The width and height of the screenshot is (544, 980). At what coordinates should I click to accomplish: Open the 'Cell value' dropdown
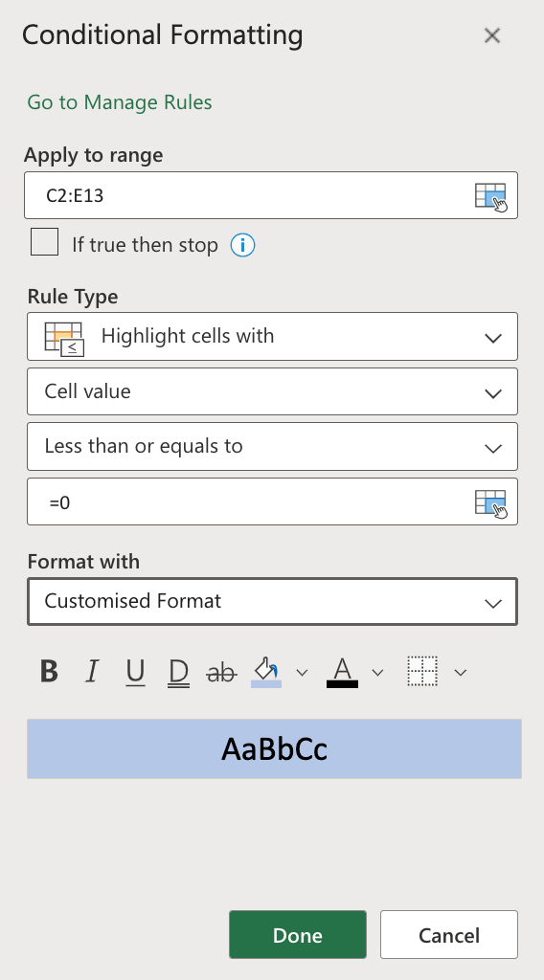click(272, 391)
